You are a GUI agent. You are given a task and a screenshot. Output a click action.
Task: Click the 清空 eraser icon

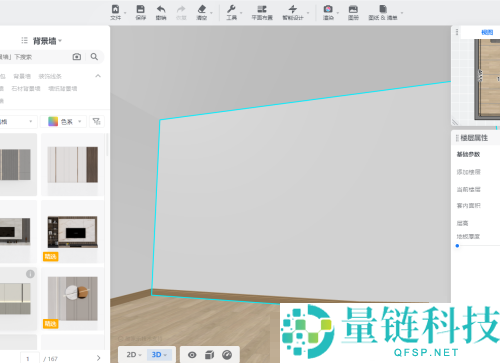pos(202,12)
